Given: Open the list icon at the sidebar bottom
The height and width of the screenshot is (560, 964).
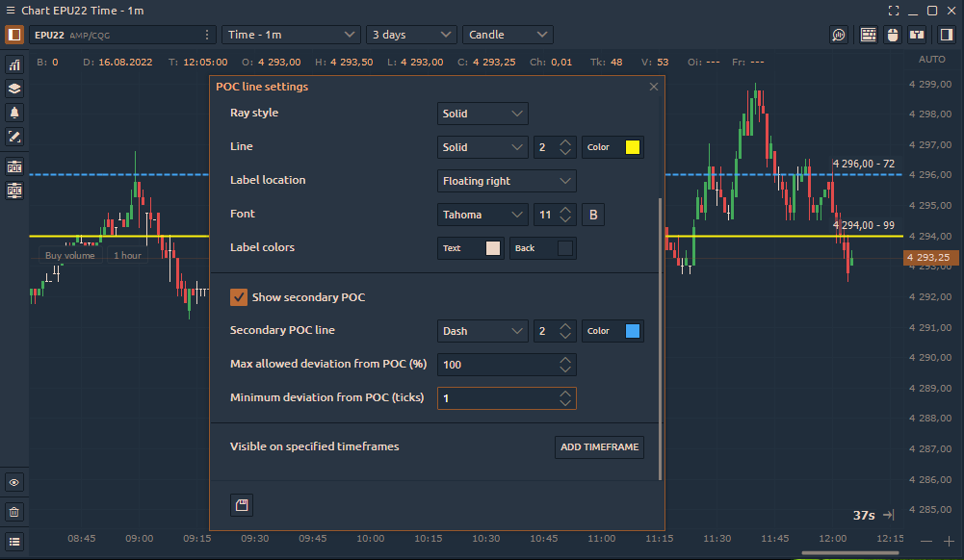Looking at the screenshot, I should pos(14,542).
